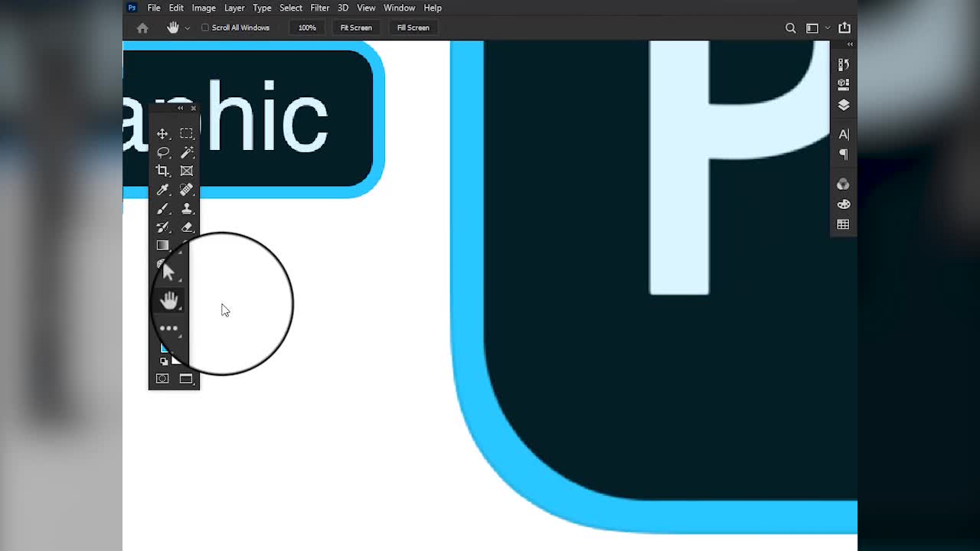Expand the collapsed right panel dock

pyautogui.click(x=850, y=44)
